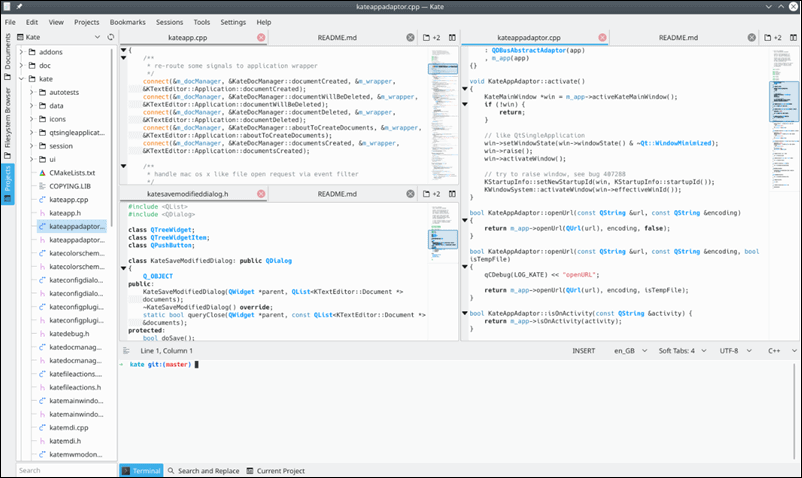The width and height of the screenshot is (802, 478).
Task: Open the Tools menu
Action: click(202, 22)
